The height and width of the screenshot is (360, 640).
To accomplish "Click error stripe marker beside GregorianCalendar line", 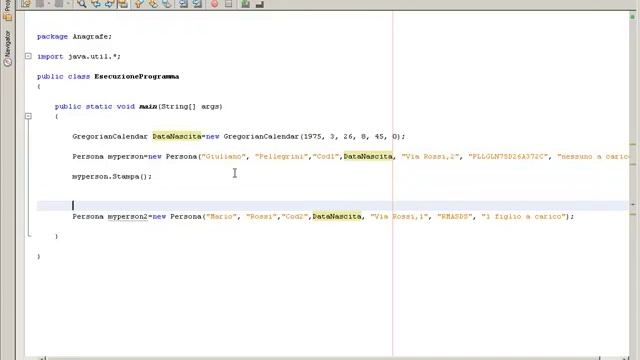I will tap(633, 144).
